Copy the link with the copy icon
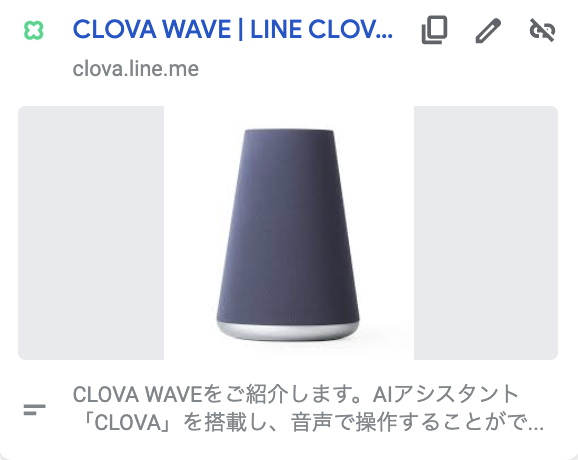This screenshot has height=460, width=578. [435, 30]
